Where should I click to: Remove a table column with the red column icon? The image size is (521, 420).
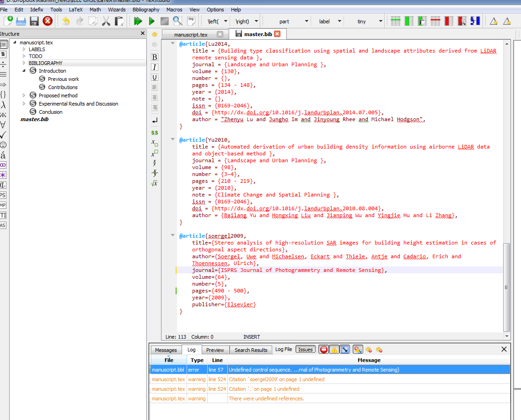click(449, 21)
